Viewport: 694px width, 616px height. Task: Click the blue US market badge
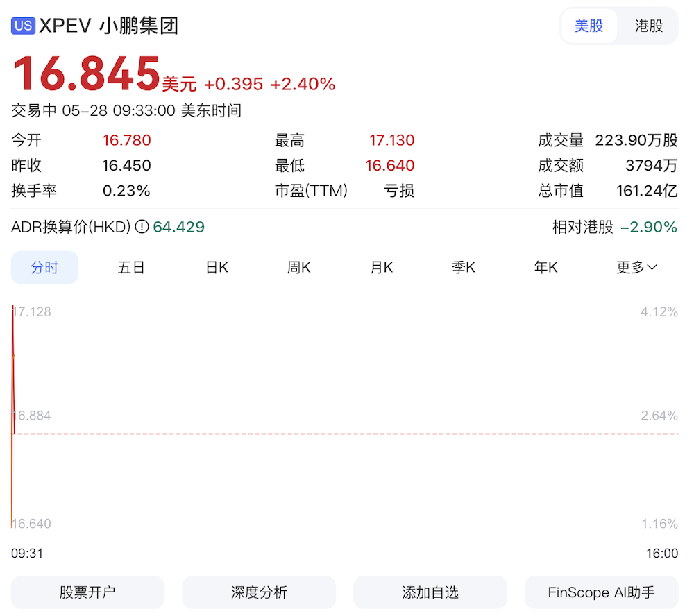23,26
